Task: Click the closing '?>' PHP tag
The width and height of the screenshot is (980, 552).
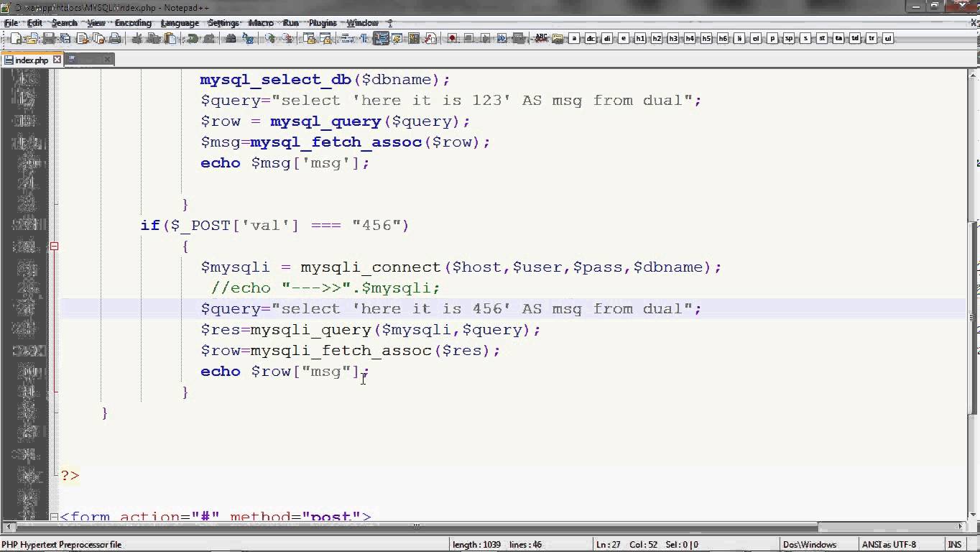Action: (70, 476)
